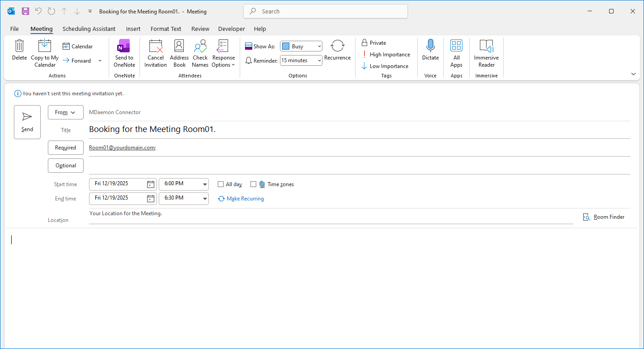644x349 pixels.
Task: Tick the All day checkbox
Action: [221, 184]
